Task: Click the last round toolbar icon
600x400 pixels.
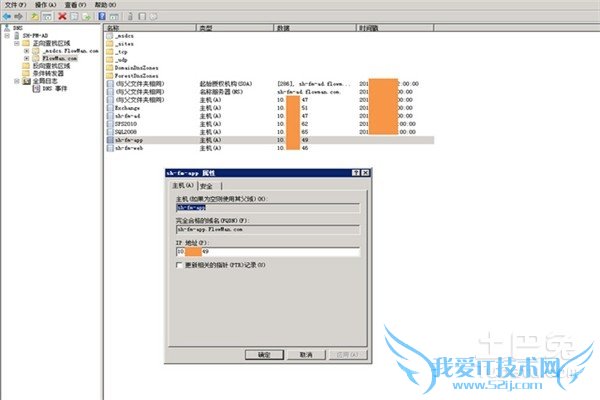Action: coord(153,16)
